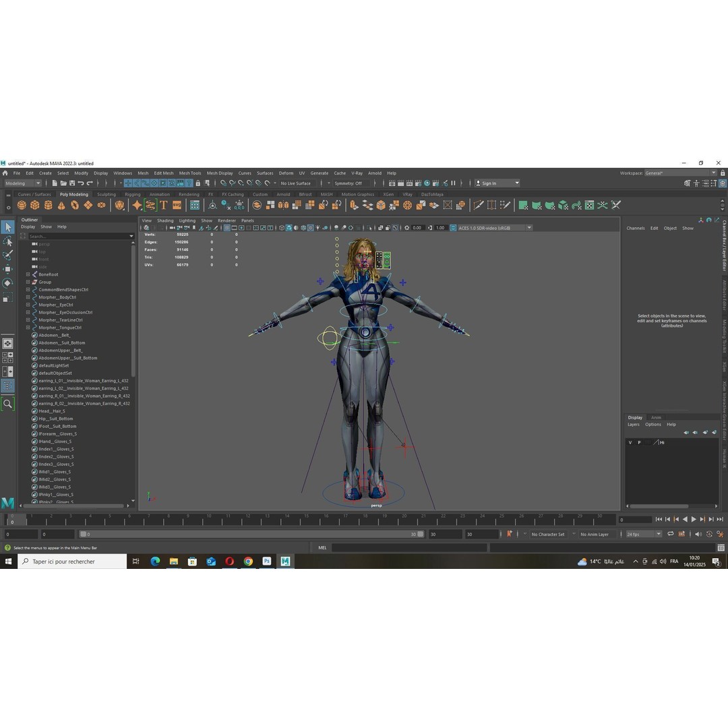
Task: Select the Select tool in the toolbox
Action: 8,227
